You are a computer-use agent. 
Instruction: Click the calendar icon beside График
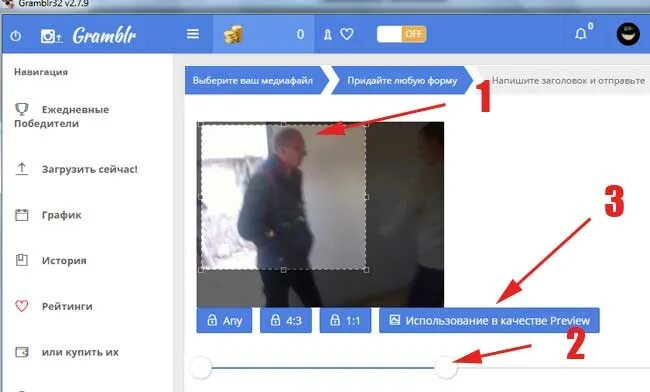tap(22, 215)
